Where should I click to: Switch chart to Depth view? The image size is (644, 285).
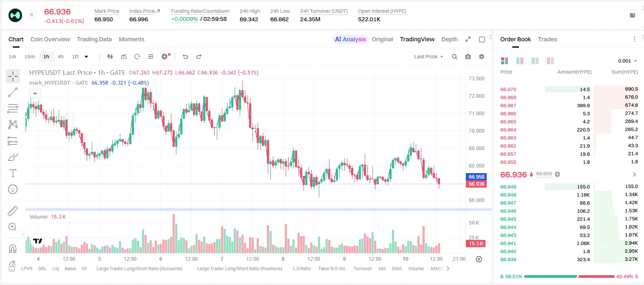coord(449,39)
